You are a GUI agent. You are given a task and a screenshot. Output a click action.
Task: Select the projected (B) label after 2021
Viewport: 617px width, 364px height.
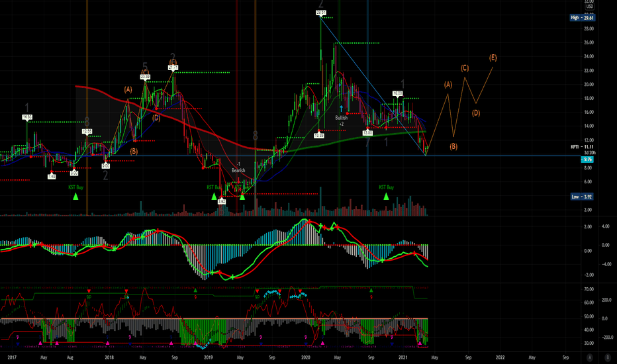point(453,146)
